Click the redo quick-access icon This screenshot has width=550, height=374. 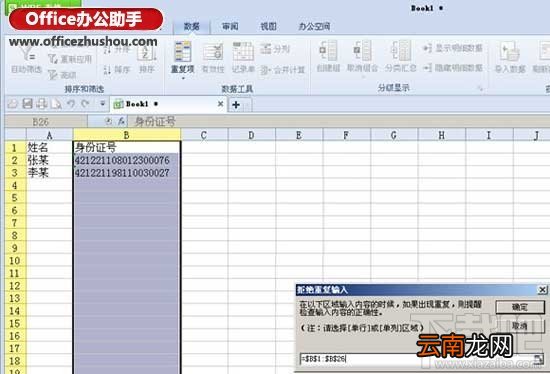(85, 104)
